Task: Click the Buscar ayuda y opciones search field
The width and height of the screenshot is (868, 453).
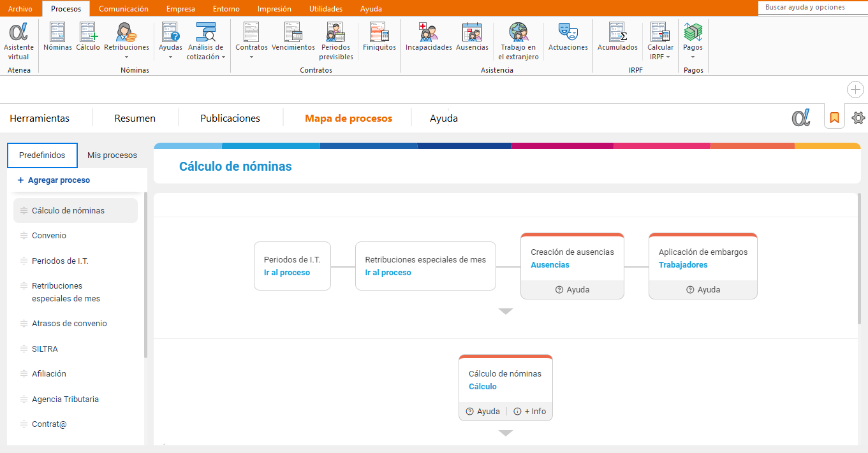Action: click(x=813, y=8)
